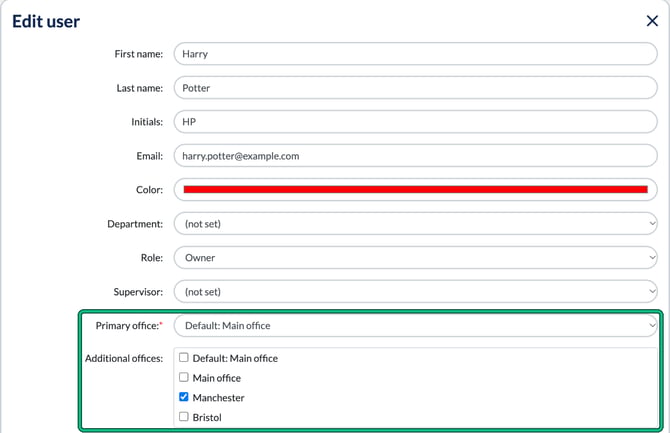Click the Department label
The image size is (670, 433).
tap(135, 224)
